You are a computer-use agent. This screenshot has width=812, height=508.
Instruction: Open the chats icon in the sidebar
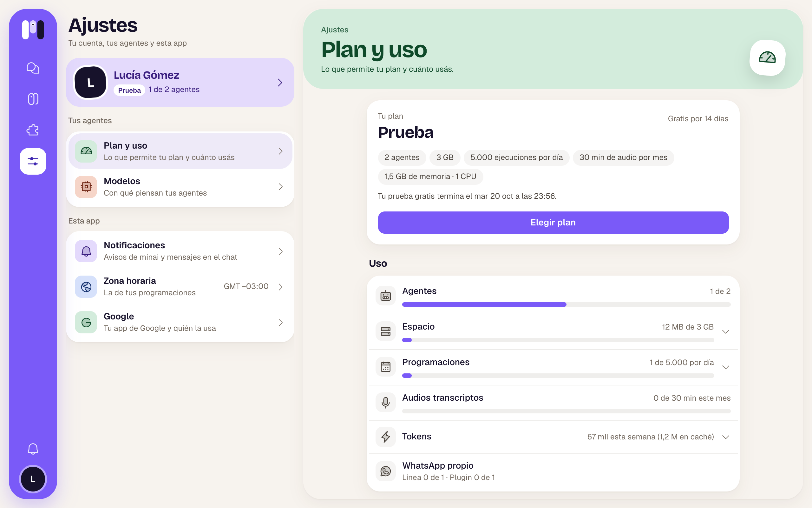33,68
